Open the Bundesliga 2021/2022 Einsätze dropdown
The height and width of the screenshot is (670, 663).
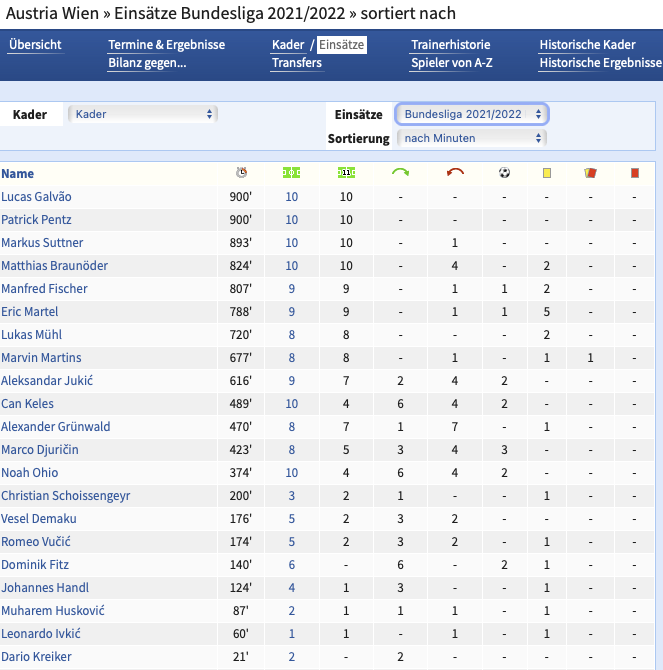pos(472,114)
